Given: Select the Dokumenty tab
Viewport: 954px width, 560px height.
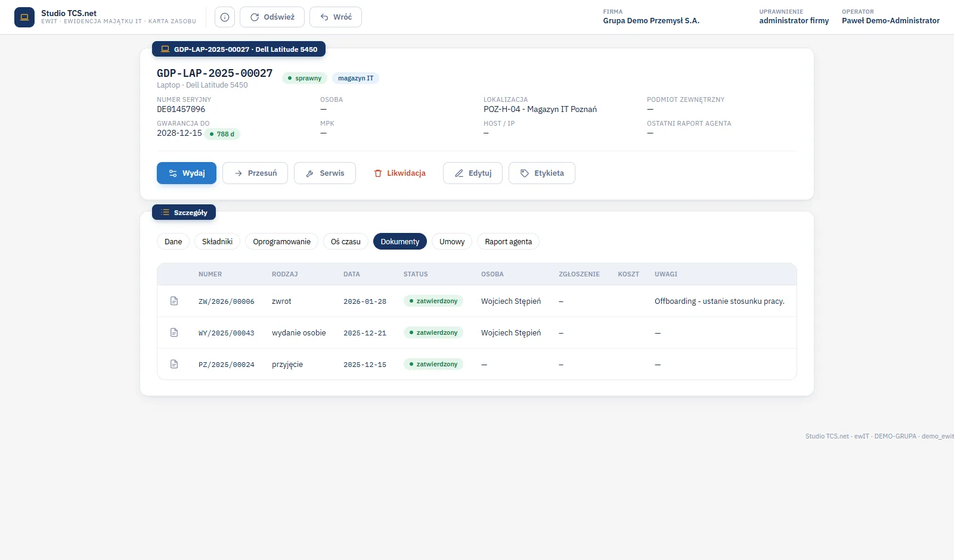Looking at the screenshot, I should click(400, 242).
